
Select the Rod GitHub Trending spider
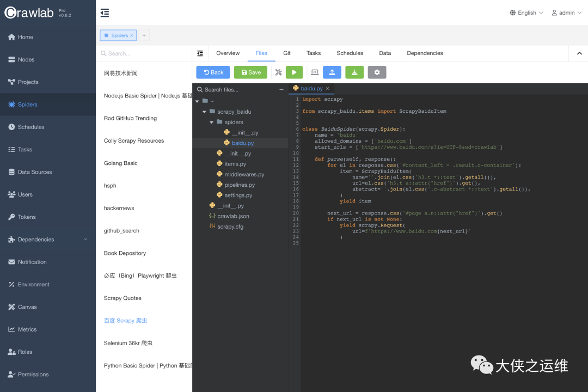[144, 118]
